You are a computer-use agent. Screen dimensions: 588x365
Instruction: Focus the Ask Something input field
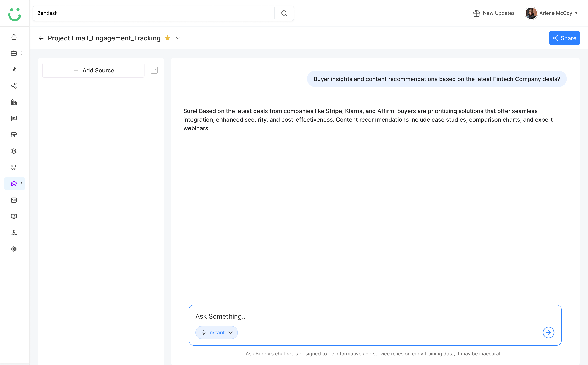pyautogui.click(x=375, y=316)
